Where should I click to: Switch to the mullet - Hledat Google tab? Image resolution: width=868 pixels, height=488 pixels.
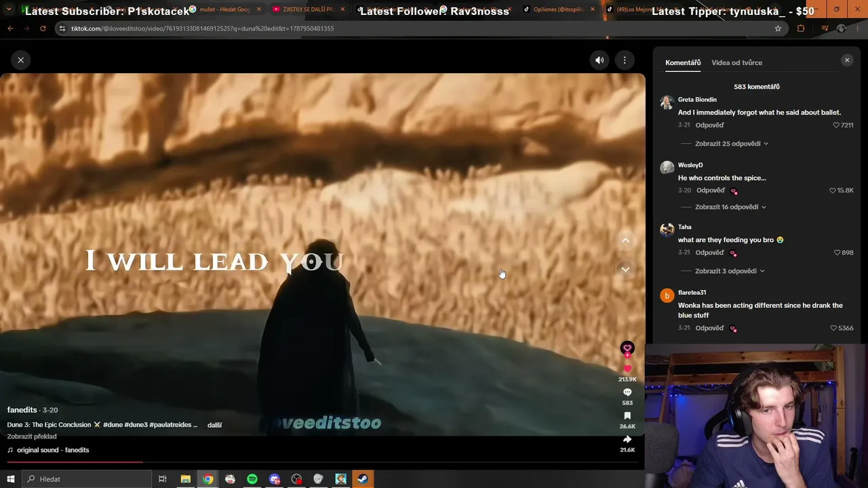click(225, 9)
